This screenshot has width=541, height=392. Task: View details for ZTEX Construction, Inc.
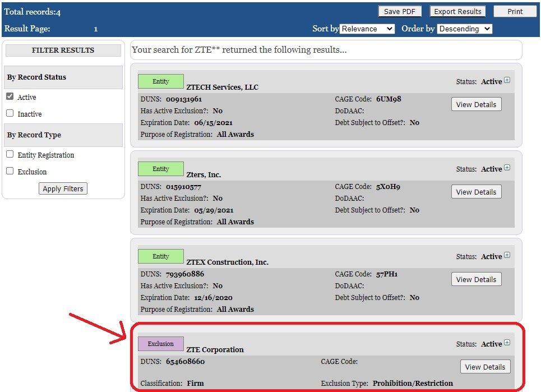pos(476,279)
